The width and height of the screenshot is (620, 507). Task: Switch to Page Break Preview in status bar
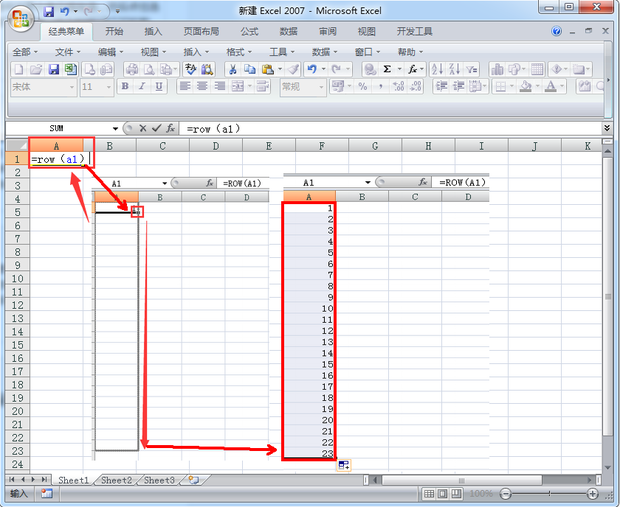click(456, 493)
